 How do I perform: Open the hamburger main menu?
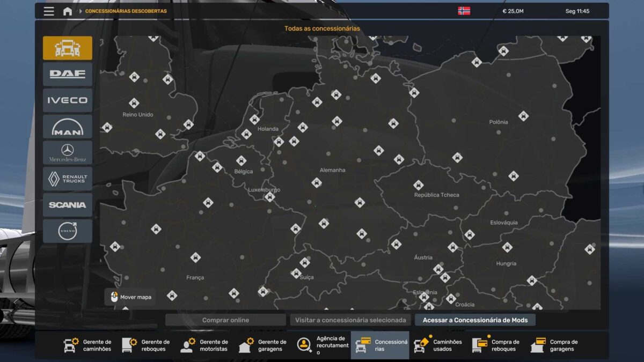49,11
